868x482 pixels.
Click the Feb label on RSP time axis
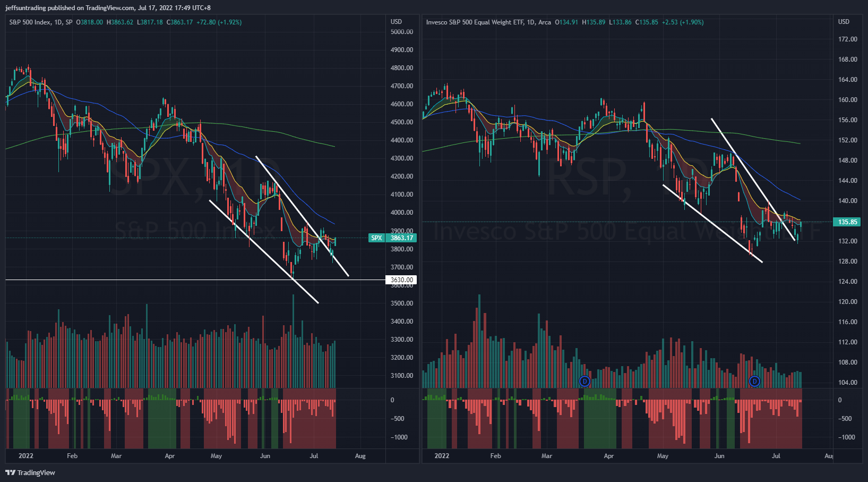click(495, 456)
